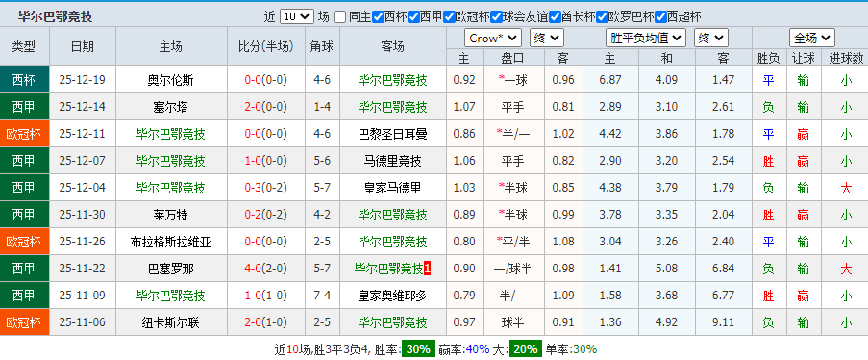Click the 9.11 away odds value
Image resolution: width=868 pixels, height=360 pixels.
pyautogui.click(x=723, y=322)
